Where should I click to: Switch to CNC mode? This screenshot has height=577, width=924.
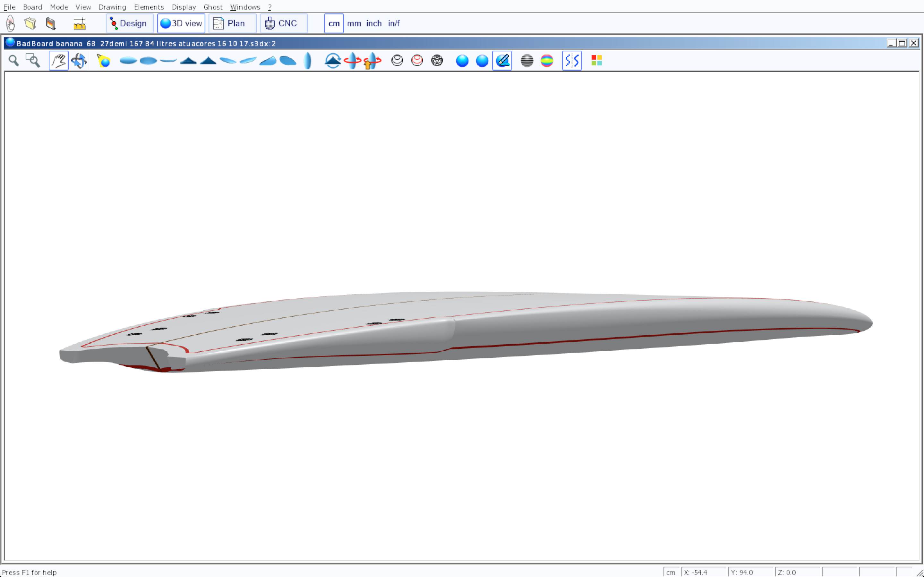(x=283, y=23)
